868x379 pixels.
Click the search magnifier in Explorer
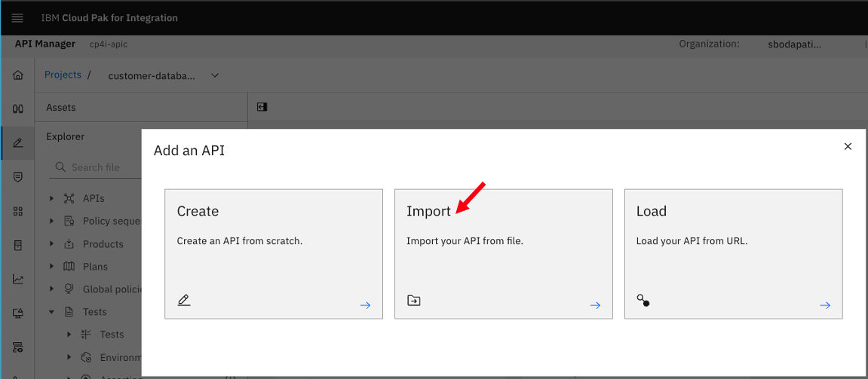(x=60, y=167)
